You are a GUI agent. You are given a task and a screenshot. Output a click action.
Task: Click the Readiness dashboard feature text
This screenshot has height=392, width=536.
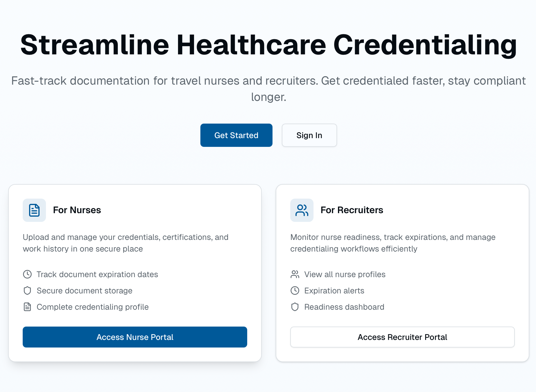[344, 307]
